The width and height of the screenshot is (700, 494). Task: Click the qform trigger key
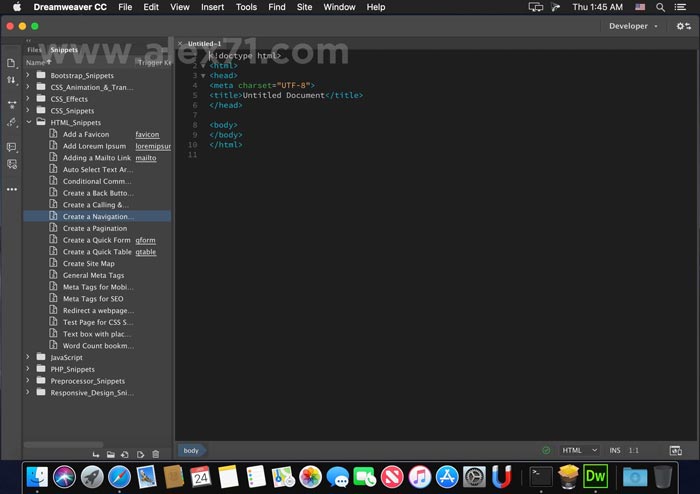[x=146, y=240]
